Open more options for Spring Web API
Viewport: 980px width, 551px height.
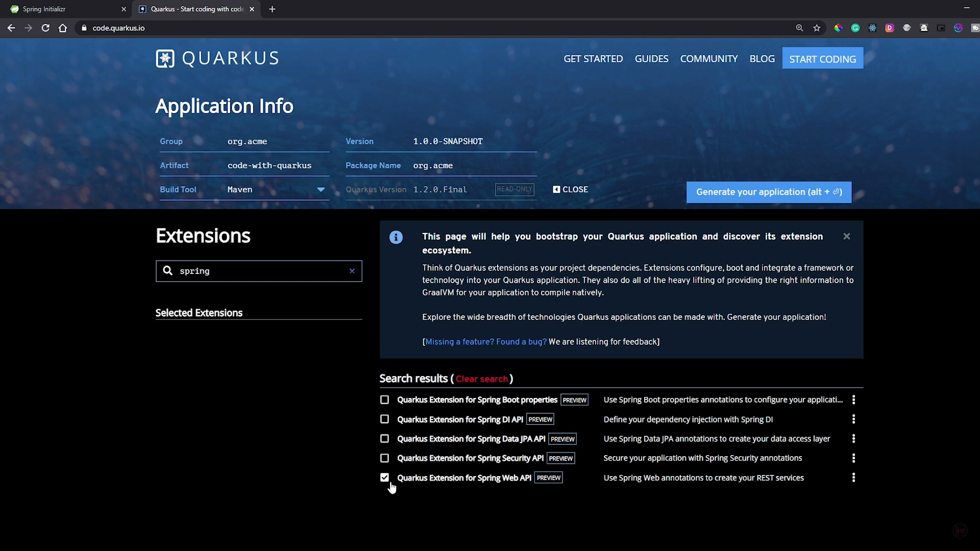[x=853, y=478]
